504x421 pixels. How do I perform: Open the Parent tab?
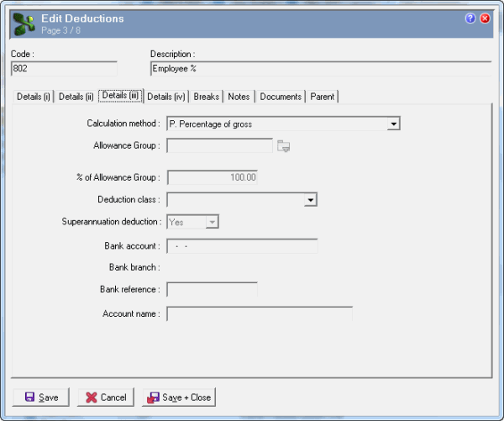[322, 97]
